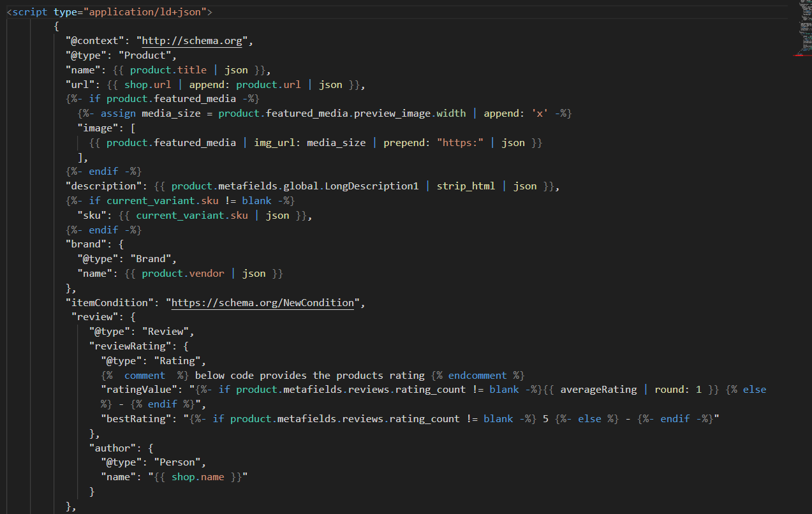Select the averageRating variable
Screen dimensions: 812x514
pos(598,390)
